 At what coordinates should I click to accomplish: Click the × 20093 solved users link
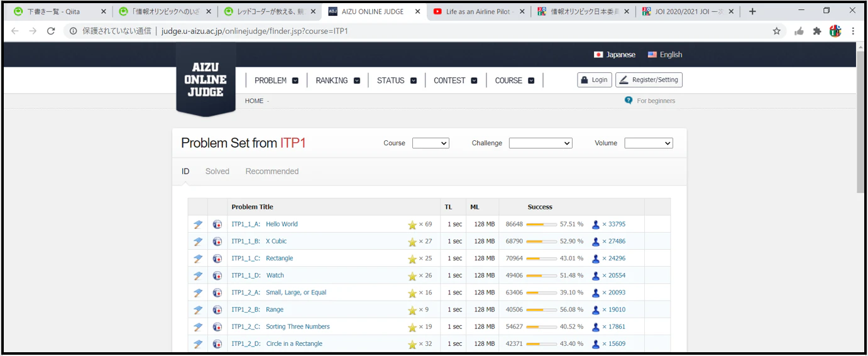coord(614,293)
